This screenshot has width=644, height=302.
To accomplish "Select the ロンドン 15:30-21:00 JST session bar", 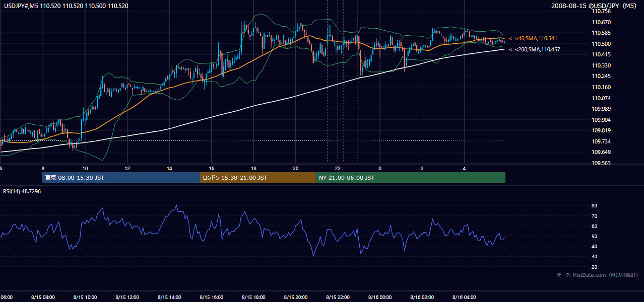I will (258, 178).
